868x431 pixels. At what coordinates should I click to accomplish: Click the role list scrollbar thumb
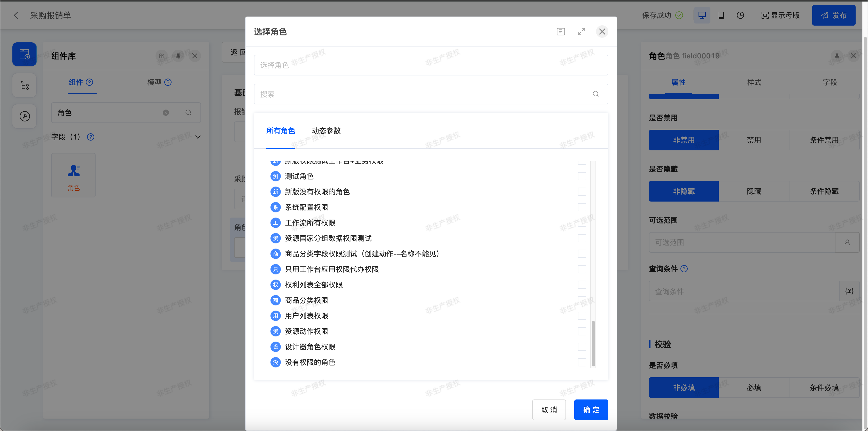click(593, 343)
